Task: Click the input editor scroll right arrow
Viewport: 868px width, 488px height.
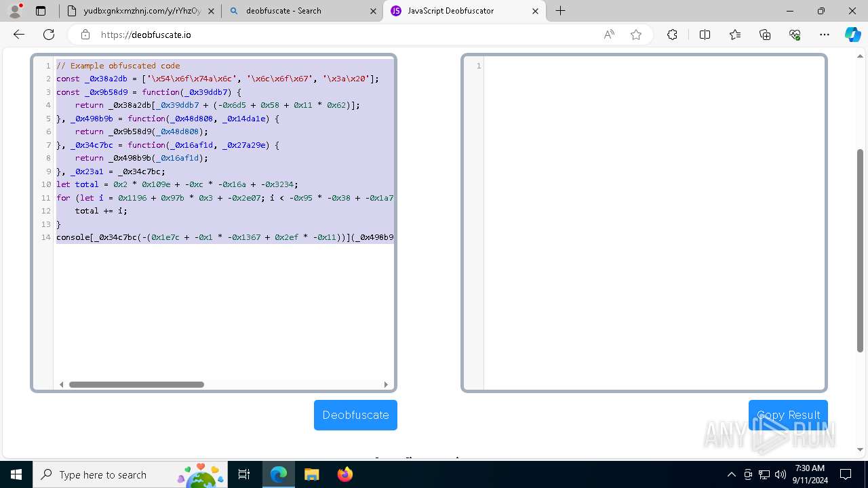Action: 386,384
